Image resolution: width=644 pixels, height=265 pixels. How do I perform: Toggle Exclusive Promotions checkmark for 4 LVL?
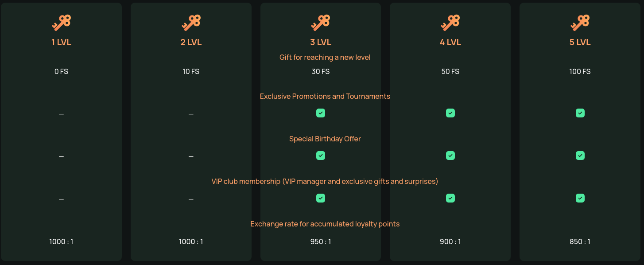(450, 113)
